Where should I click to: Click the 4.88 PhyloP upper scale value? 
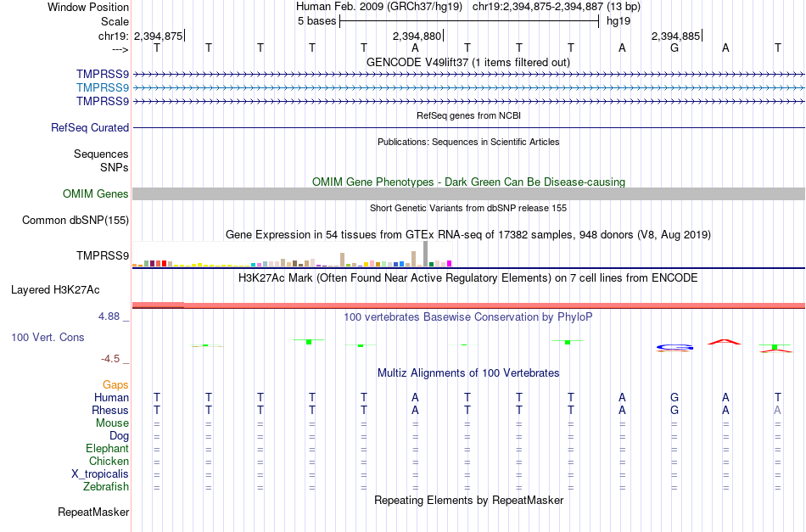(109, 316)
